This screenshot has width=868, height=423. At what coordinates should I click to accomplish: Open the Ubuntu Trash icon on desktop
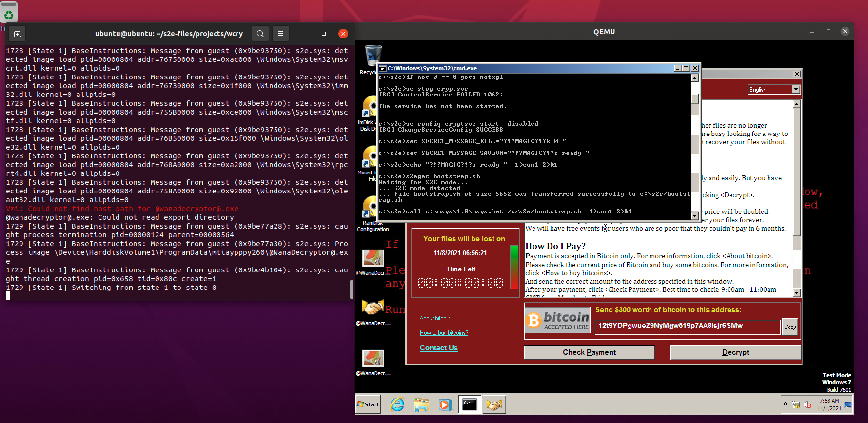pyautogui.click(x=9, y=12)
